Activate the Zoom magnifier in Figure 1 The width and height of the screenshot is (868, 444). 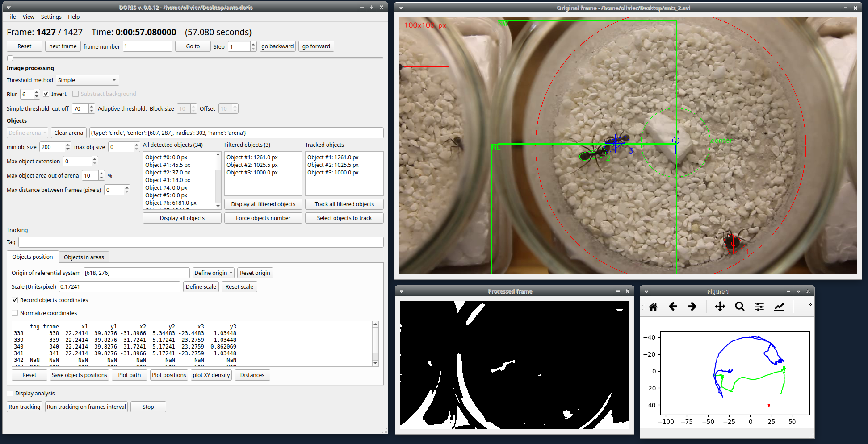(740, 307)
